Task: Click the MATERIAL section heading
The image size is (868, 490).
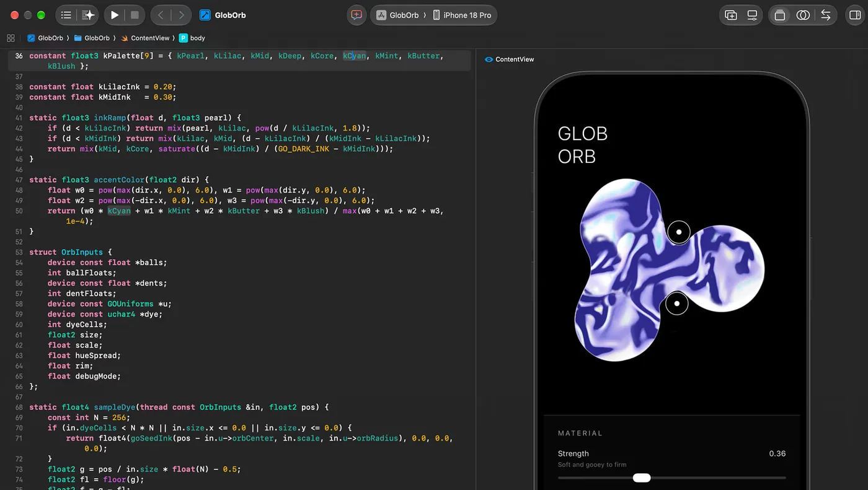Action: [580, 433]
